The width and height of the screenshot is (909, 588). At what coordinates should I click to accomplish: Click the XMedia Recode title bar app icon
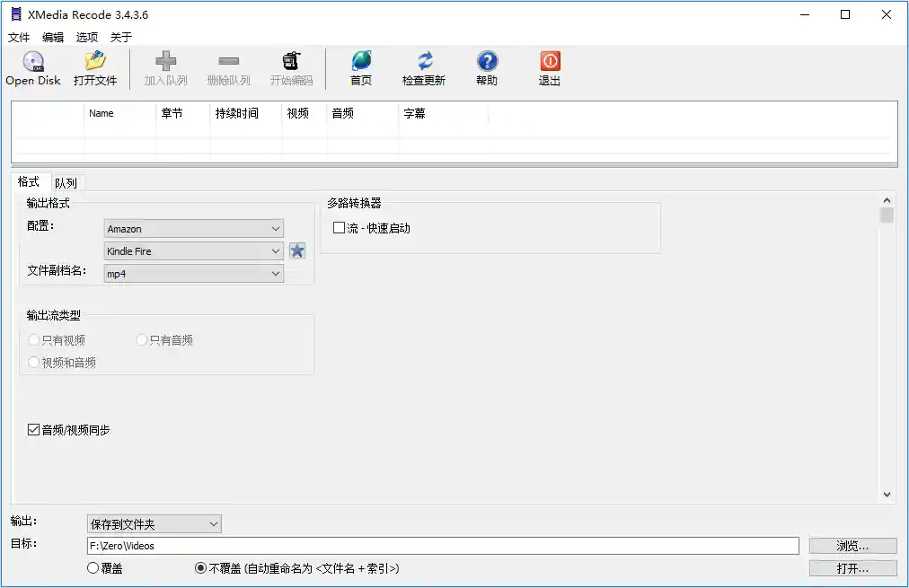[16, 14]
